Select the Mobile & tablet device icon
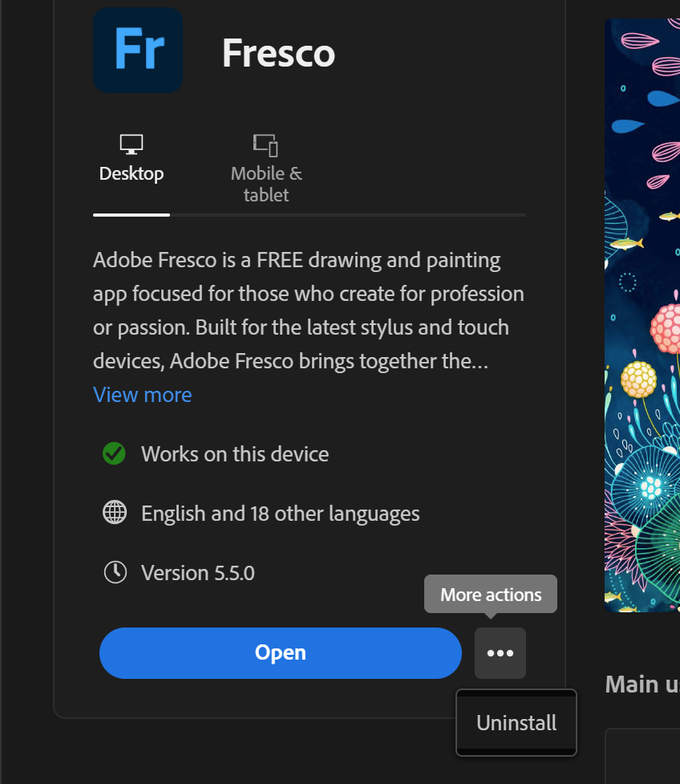The image size is (680, 784). tap(265, 144)
